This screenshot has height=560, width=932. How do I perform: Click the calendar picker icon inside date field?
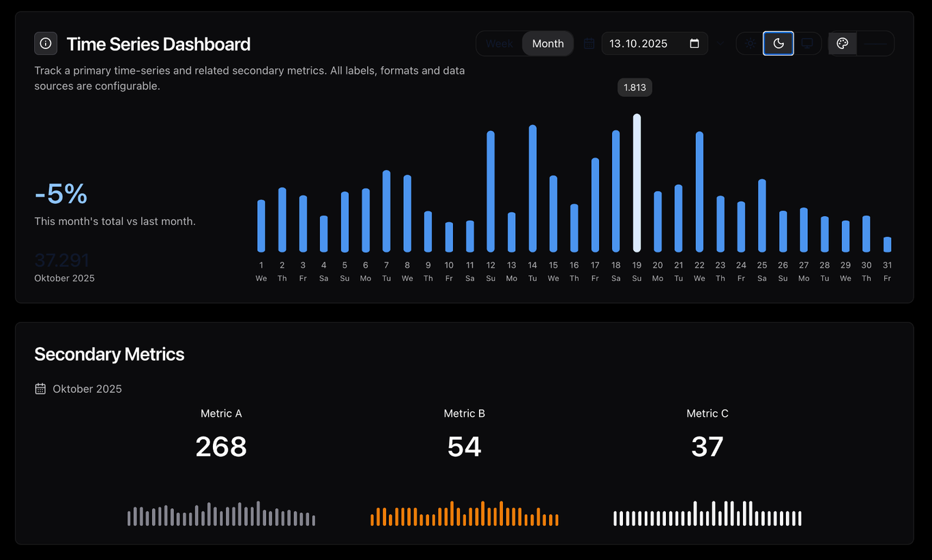[x=695, y=44]
